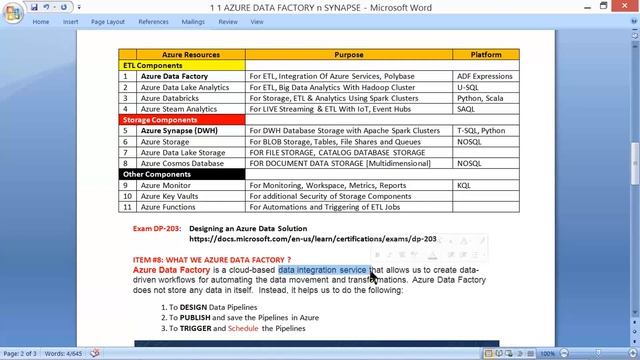Click the zoom slider handle

tap(598, 353)
